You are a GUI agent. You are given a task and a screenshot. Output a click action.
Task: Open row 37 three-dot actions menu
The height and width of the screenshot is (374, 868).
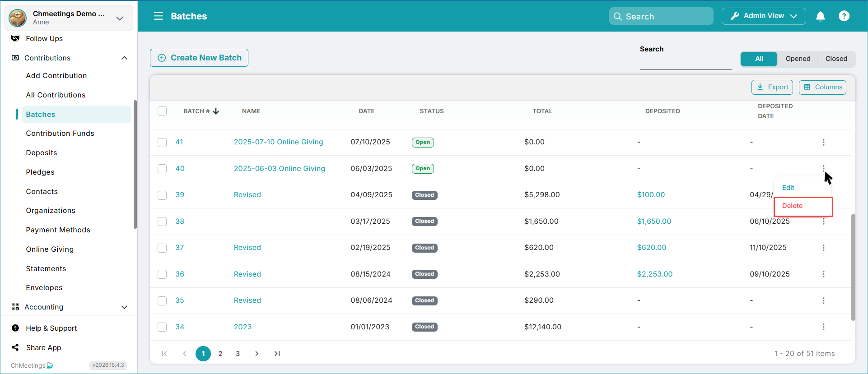tap(823, 248)
